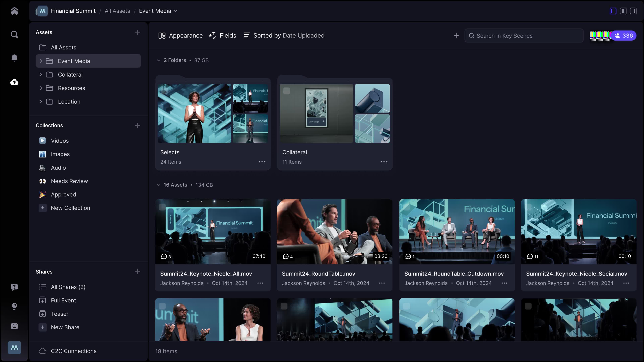Open the Needs Review collection
The height and width of the screenshot is (362, 644).
point(69,181)
